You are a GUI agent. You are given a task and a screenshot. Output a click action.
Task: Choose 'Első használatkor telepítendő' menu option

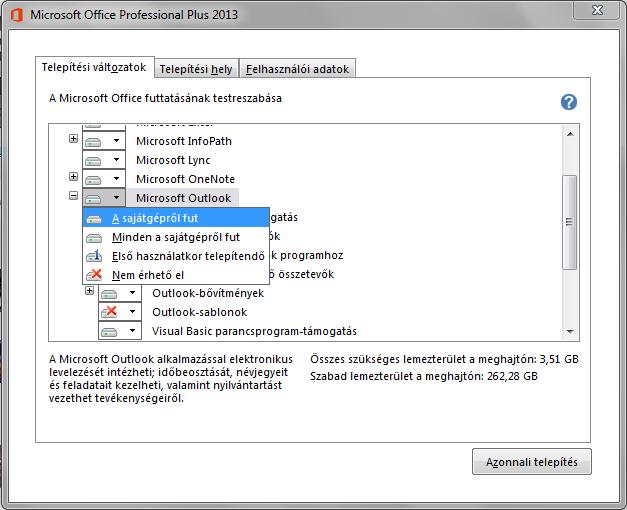click(x=176, y=256)
